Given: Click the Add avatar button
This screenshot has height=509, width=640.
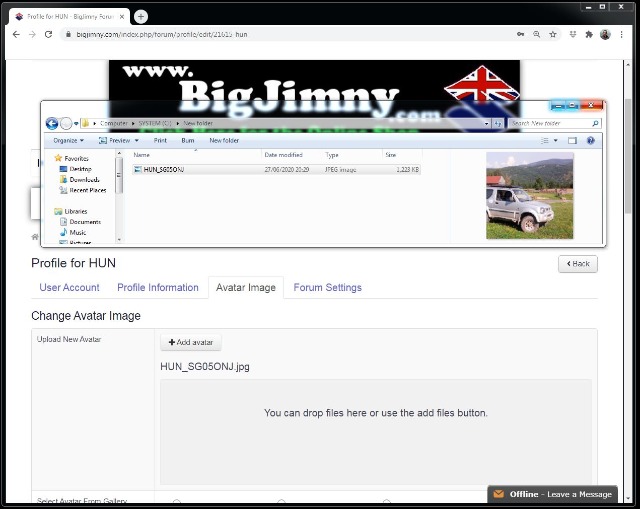Looking at the screenshot, I should click(191, 343).
